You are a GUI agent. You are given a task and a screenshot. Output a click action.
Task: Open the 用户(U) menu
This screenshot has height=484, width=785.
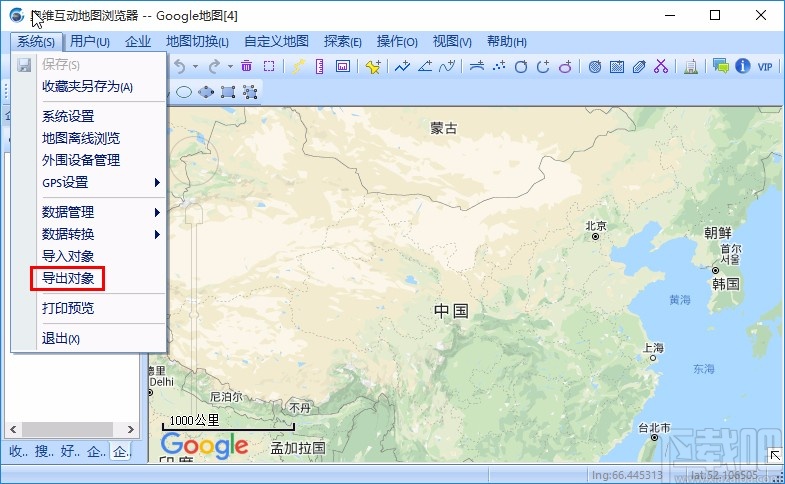90,42
